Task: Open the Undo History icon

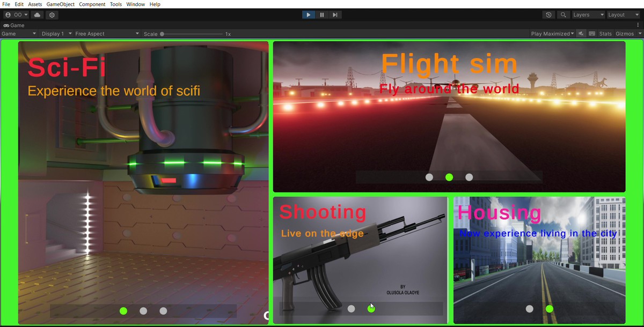Action: point(548,15)
